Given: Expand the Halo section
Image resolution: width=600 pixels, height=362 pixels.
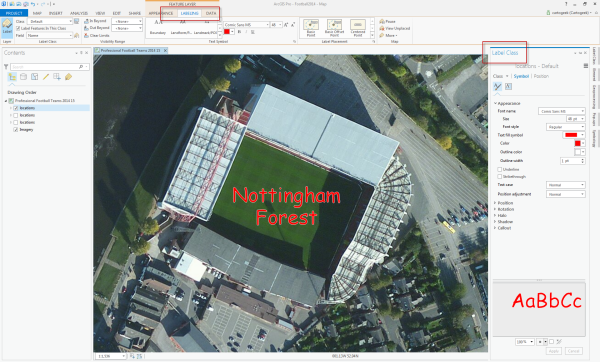Looking at the screenshot, I should [502, 215].
